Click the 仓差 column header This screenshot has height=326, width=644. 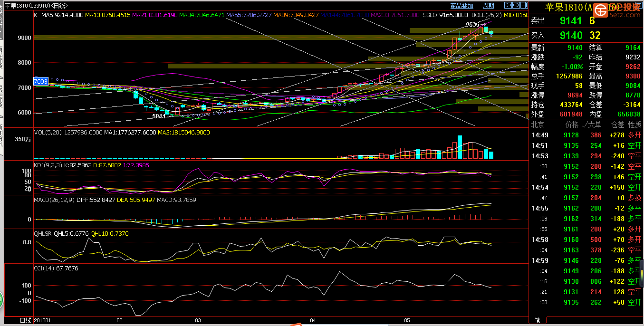click(x=617, y=125)
